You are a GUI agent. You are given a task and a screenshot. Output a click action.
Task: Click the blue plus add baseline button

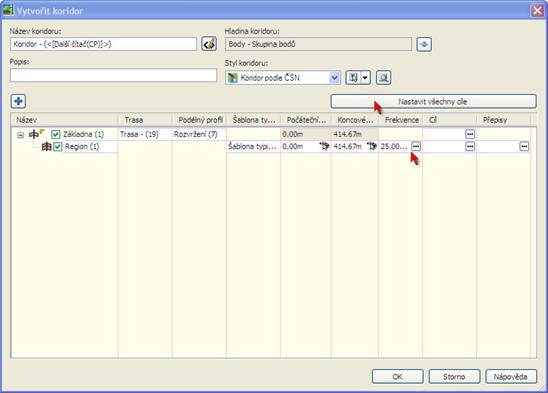coord(18,101)
